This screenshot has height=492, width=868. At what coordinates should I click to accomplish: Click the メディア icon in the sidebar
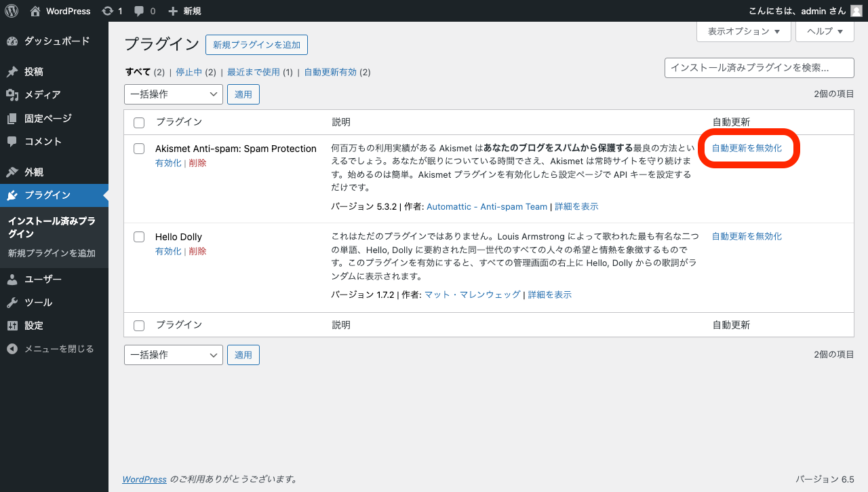12,95
